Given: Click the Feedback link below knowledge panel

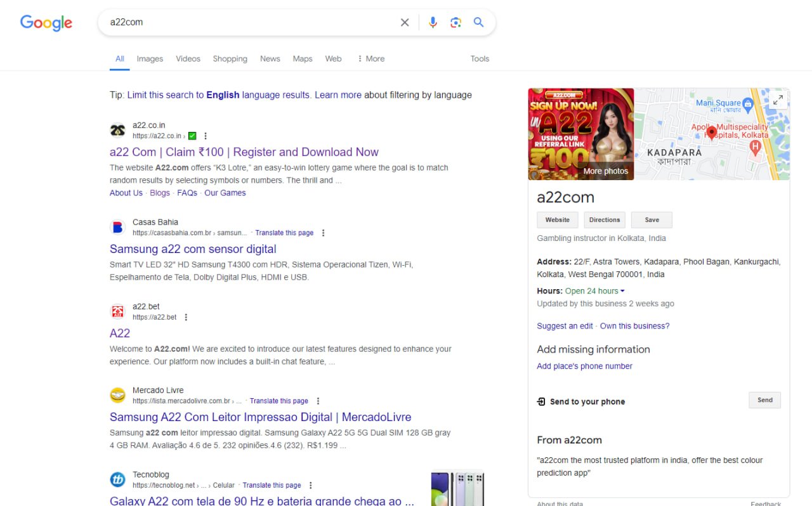Looking at the screenshot, I should 766,503.
